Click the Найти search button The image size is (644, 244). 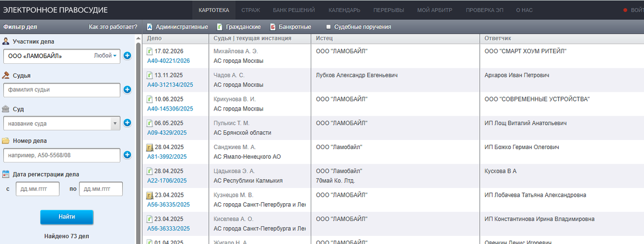pyautogui.click(x=67, y=217)
